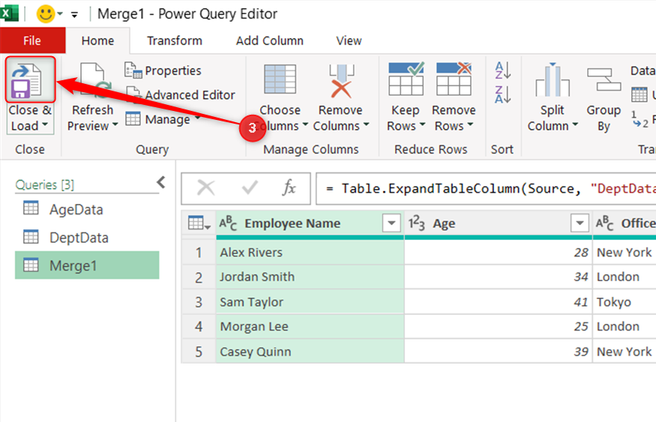Select Age cell 34
The width and height of the screenshot is (656, 422).
click(x=498, y=277)
